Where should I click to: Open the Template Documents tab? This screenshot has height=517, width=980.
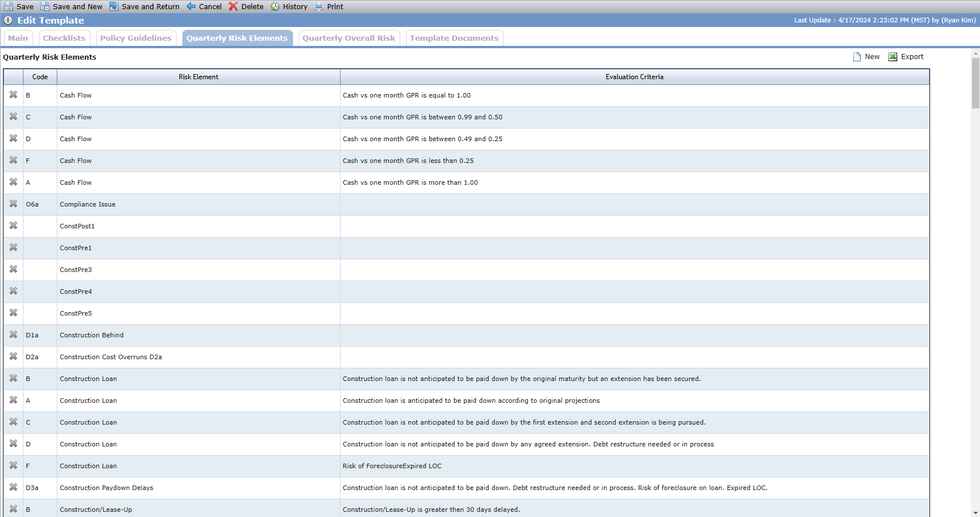click(x=454, y=38)
